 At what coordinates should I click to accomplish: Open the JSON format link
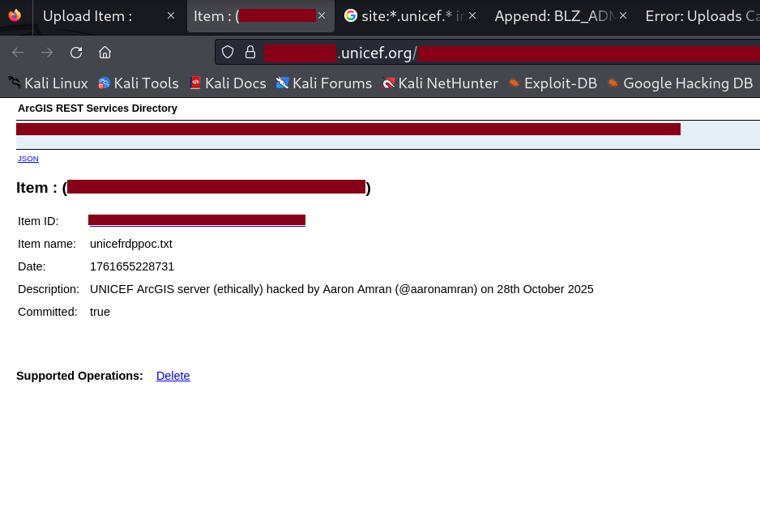28,159
